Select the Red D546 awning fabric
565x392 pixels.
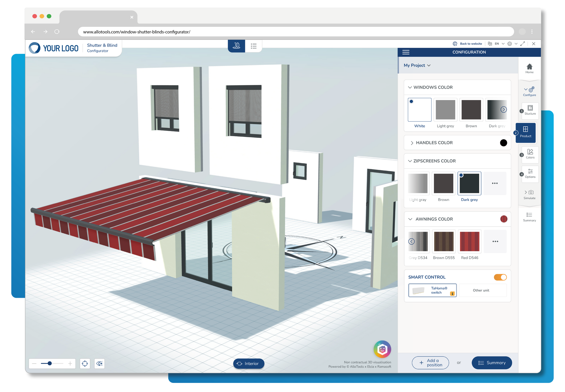pos(469,241)
